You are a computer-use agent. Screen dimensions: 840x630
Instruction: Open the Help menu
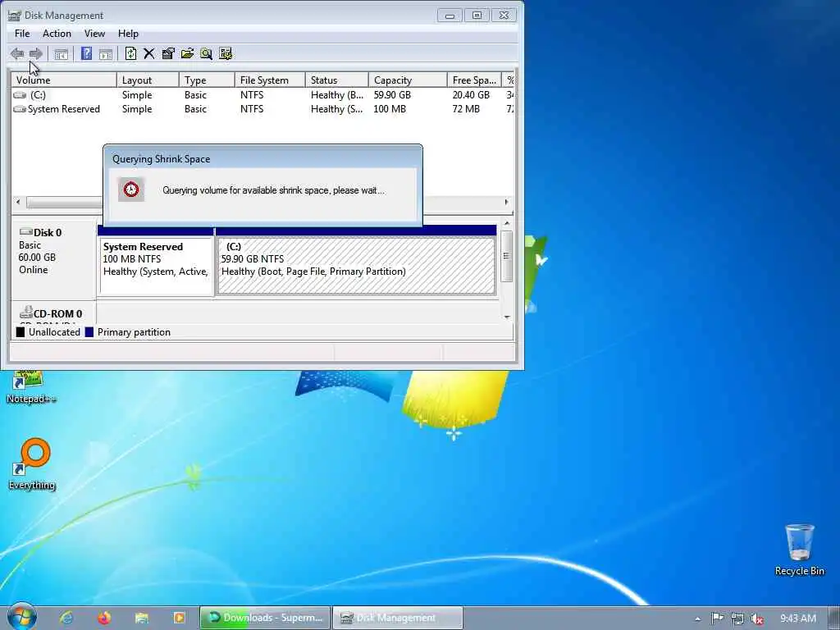click(x=128, y=33)
